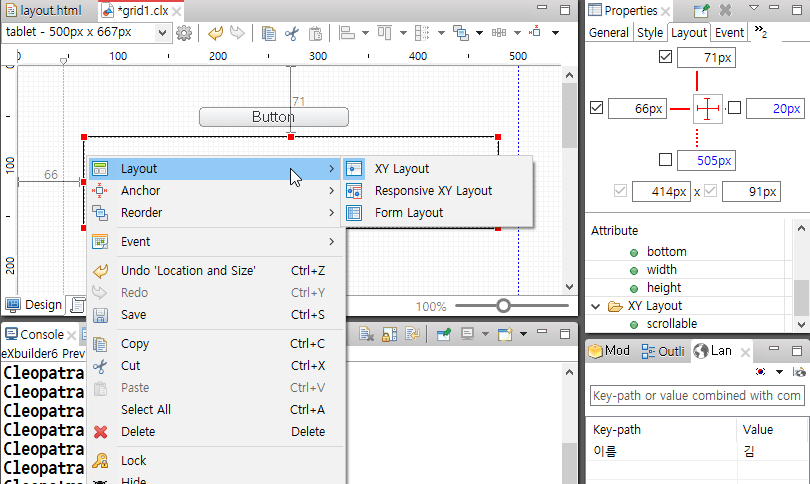Screen dimensions: 810x484
Task: Toggle the Console scroll lock icon
Action: click(390, 334)
